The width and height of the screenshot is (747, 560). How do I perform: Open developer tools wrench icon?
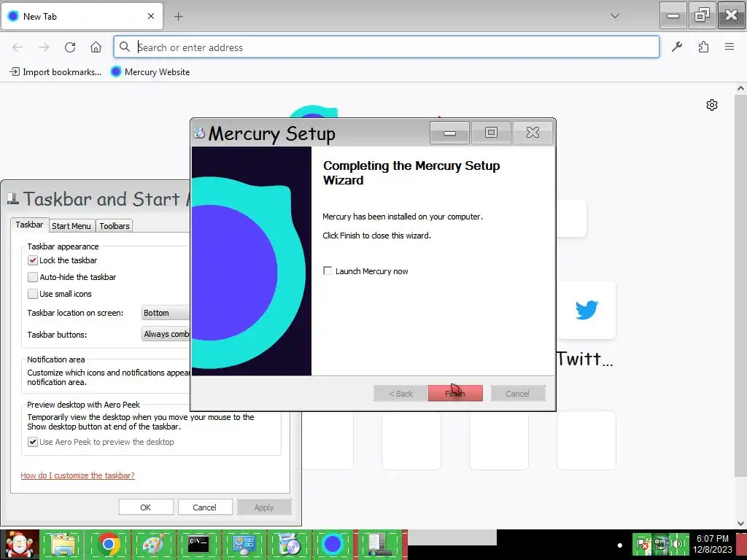click(x=677, y=47)
